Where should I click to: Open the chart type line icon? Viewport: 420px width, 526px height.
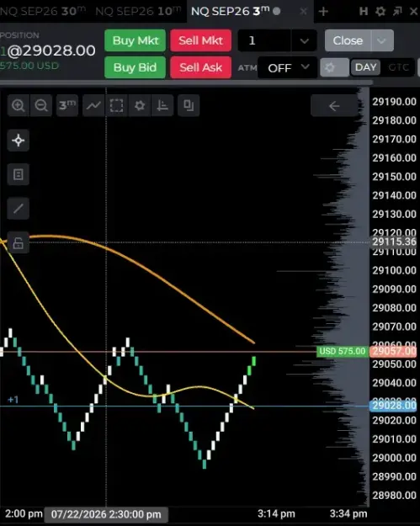tap(93, 106)
